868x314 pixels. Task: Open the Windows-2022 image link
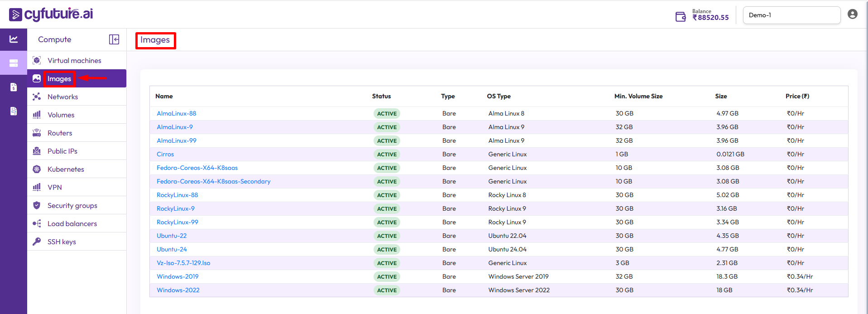point(178,290)
